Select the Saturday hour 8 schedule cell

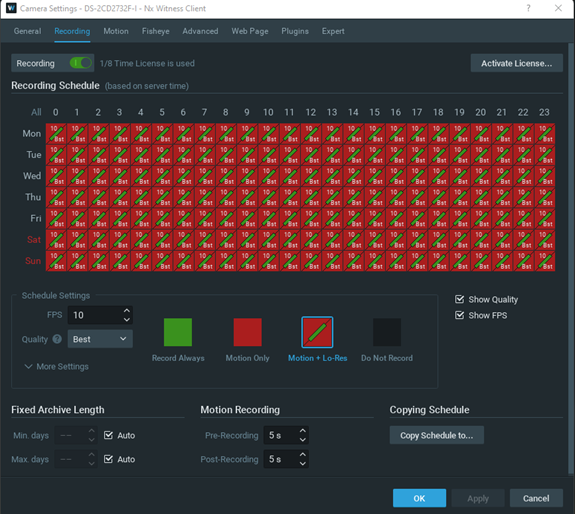coord(226,240)
